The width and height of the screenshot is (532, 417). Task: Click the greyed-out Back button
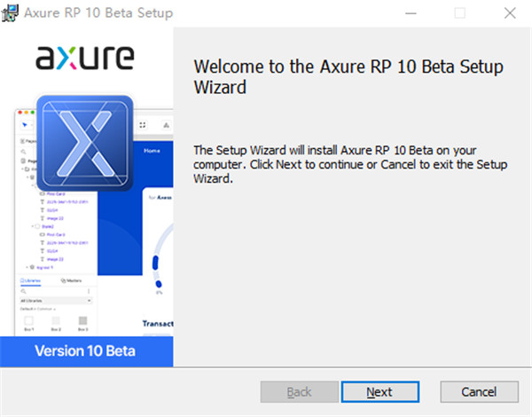[300, 392]
